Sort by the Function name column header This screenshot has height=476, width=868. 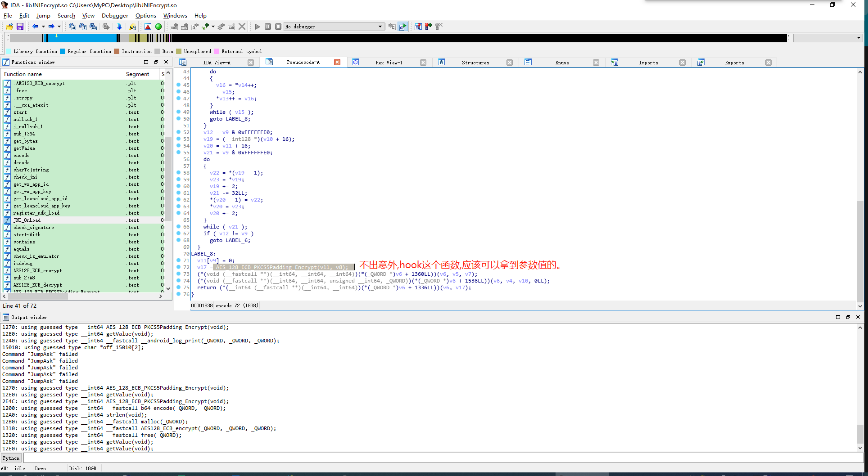[x=63, y=74]
